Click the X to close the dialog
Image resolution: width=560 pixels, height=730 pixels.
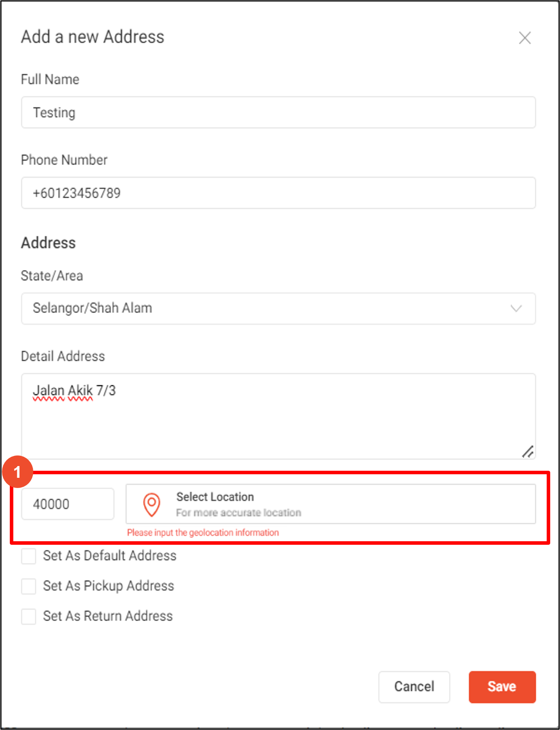pyautogui.click(x=525, y=38)
